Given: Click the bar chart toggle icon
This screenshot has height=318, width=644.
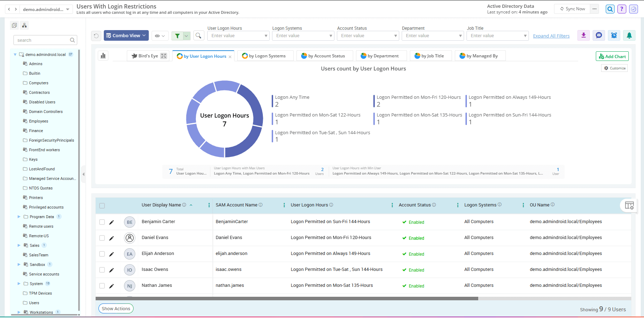Looking at the screenshot, I should pyautogui.click(x=103, y=56).
